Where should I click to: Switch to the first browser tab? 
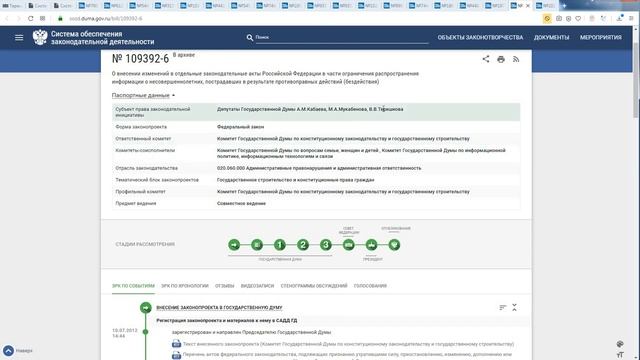[x=12, y=6]
